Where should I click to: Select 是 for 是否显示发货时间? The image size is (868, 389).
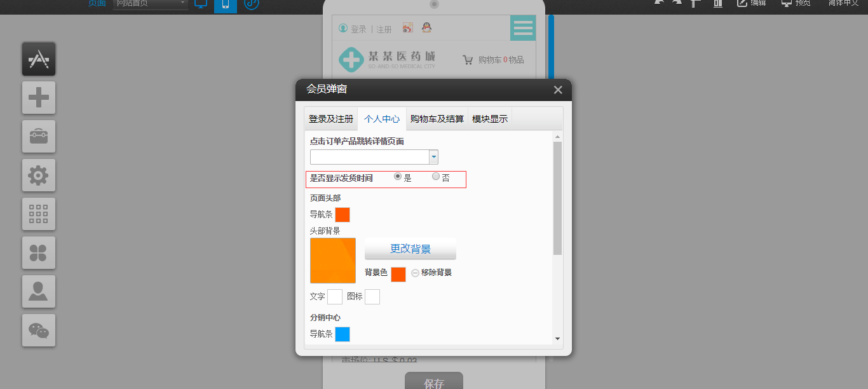pyautogui.click(x=398, y=177)
